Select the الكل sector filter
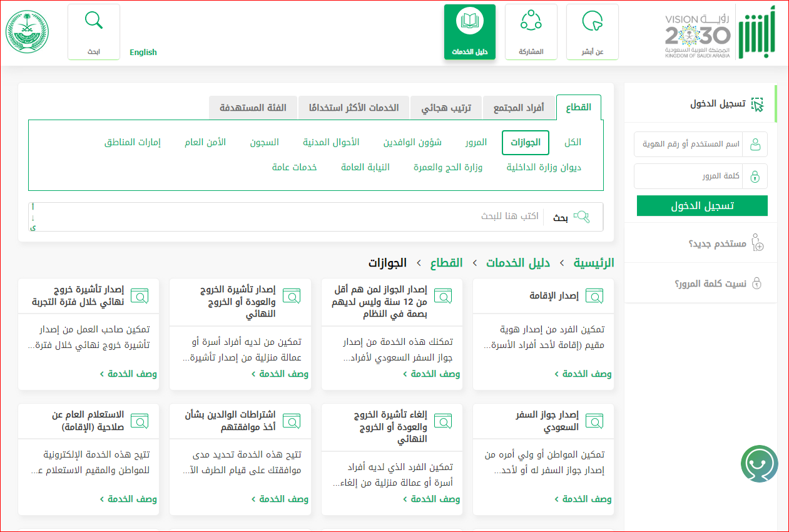 click(x=573, y=143)
